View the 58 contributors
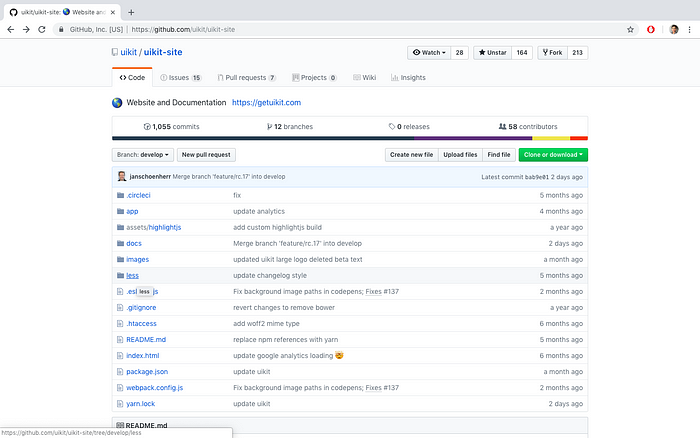The image size is (700, 438). click(x=528, y=126)
